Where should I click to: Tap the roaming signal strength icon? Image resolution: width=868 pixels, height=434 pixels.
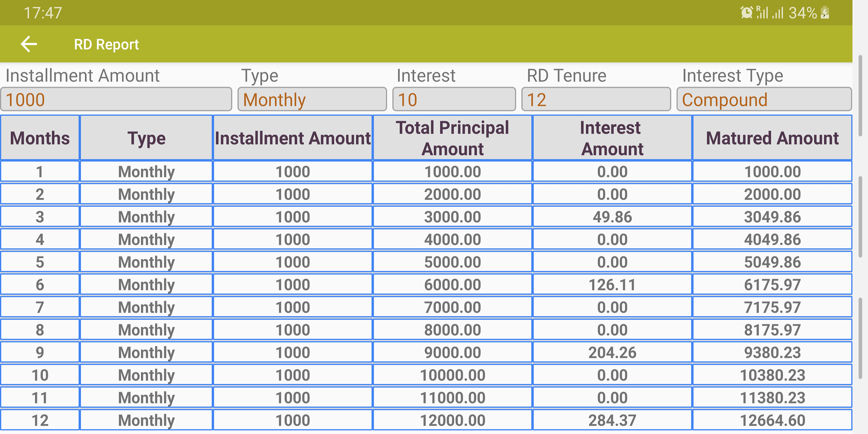[763, 13]
